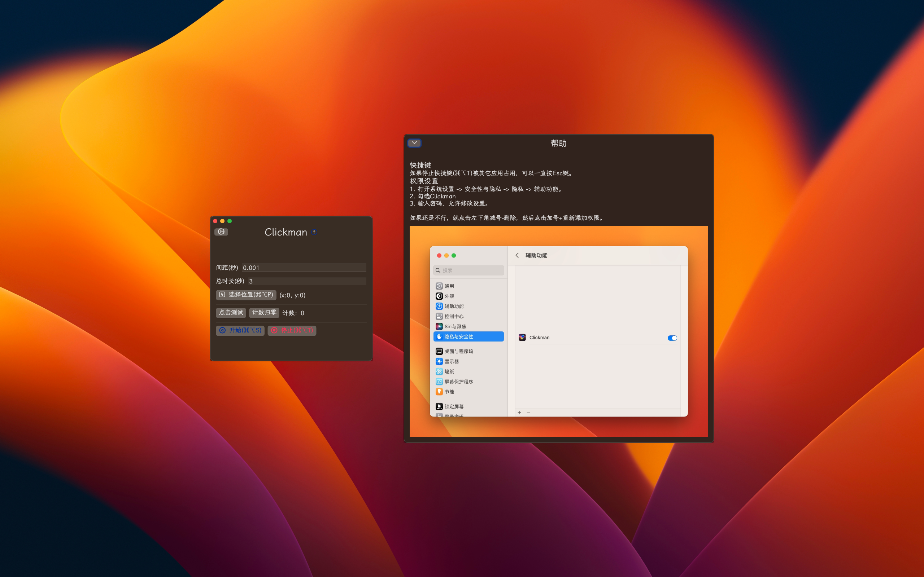Click the 选择位置 pick-position button
The image size is (924, 577).
pyautogui.click(x=246, y=295)
